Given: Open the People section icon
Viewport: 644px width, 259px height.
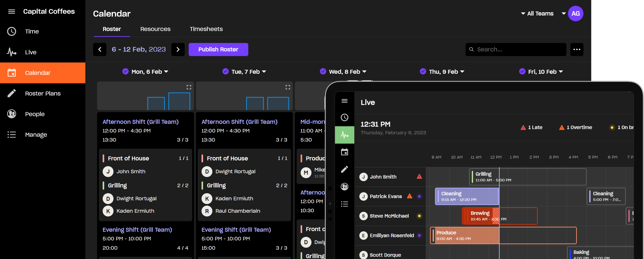Looking at the screenshot, I should point(12,114).
